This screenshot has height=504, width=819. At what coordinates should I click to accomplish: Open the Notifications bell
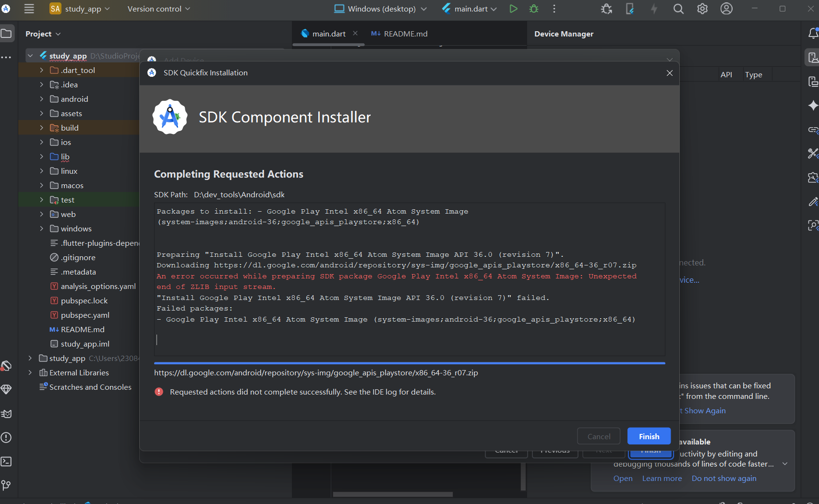pyautogui.click(x=813, y=34)
